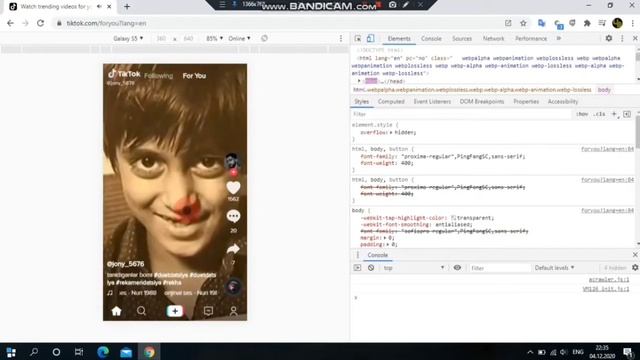This screenshot has height=360, width=640.
Task: Open Microsoft Edge from taskbar
Action: [x=103, y=352]
